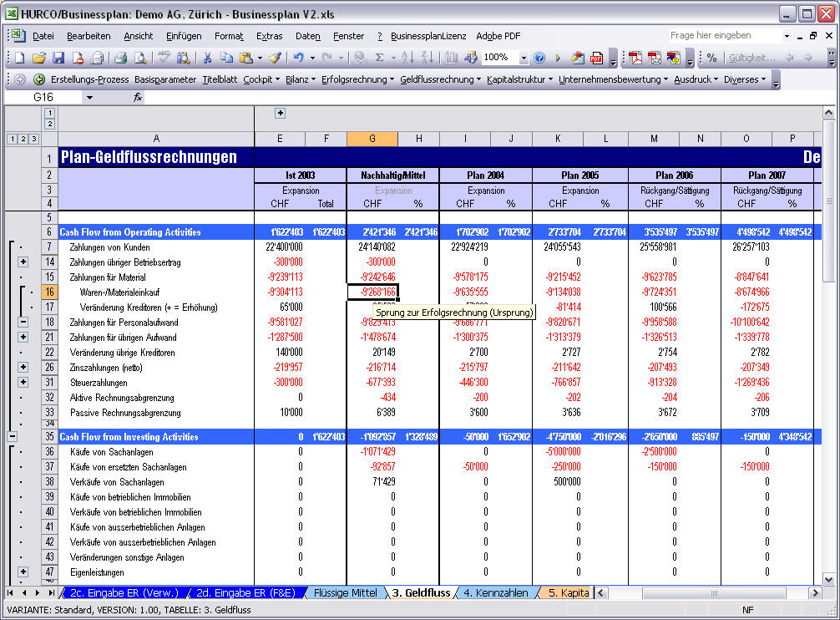Click the green back arrow navigation icon
This screenshot has width=840, height=620.
point(38,79)
